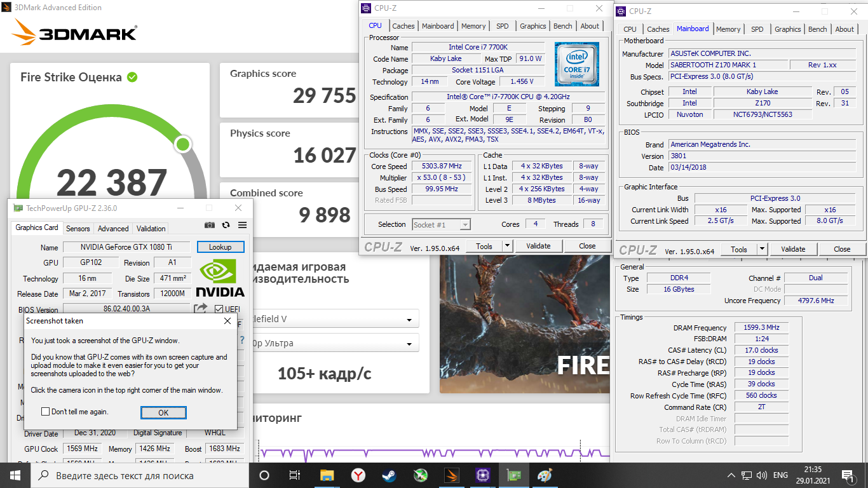Click the left CPU-Z window title icon
Viewport: 868px width, 488px height.
(x=367, y=8)
